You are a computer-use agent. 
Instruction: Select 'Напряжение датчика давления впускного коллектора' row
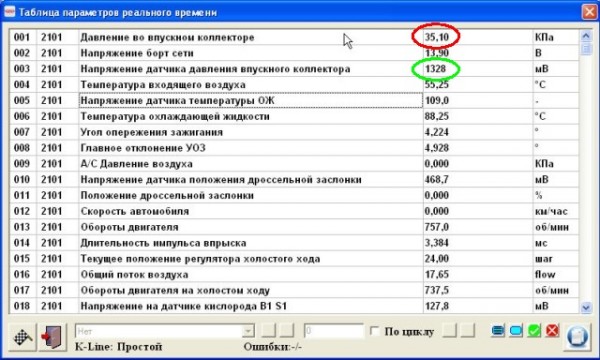294,69
